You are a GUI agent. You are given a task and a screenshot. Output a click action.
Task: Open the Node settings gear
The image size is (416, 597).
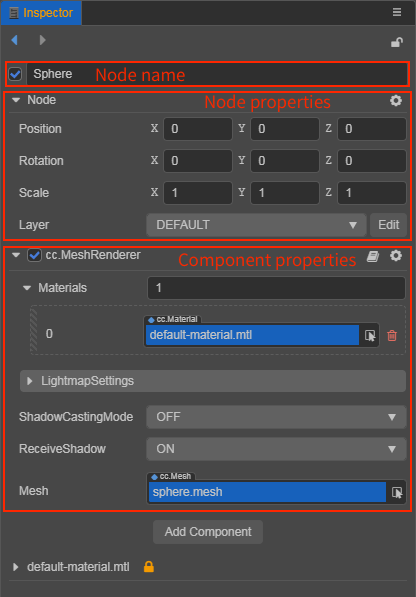click(x=396, y=101)
